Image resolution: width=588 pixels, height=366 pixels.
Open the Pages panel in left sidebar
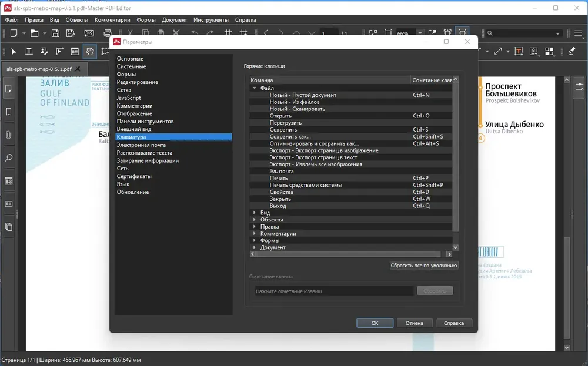[9, 89]
